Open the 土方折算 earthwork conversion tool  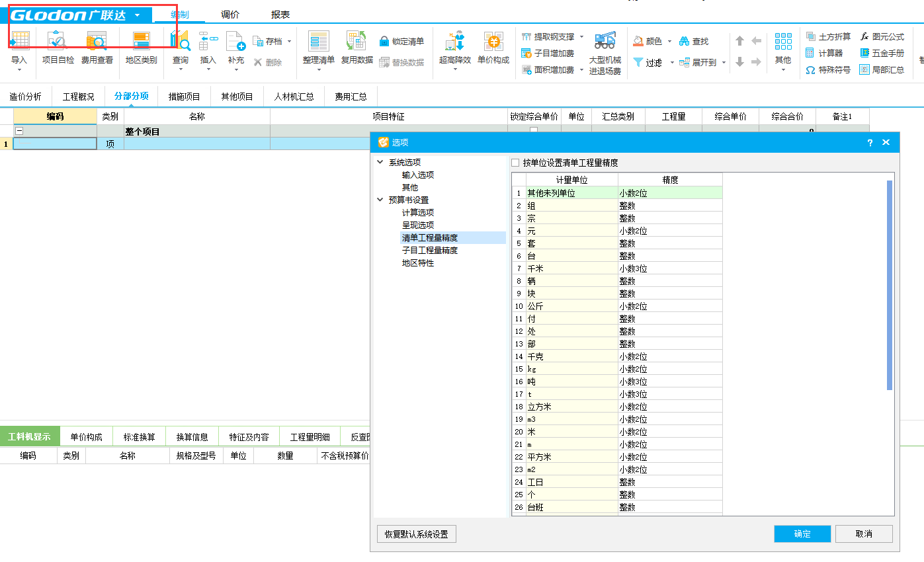pyautogui.click(x=828, y=36)
